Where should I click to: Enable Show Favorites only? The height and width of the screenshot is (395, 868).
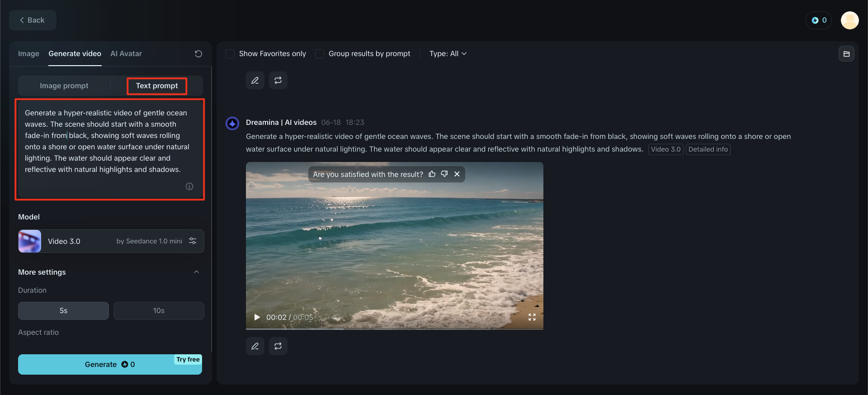point(230,53)
